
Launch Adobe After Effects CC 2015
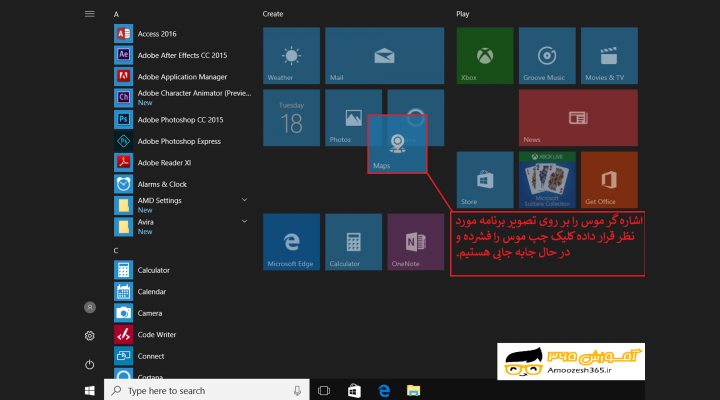click(183, 55)
